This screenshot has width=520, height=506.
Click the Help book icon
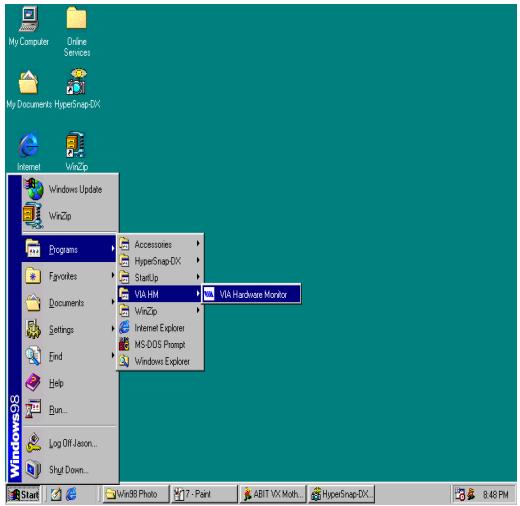[x=33, y=382]
